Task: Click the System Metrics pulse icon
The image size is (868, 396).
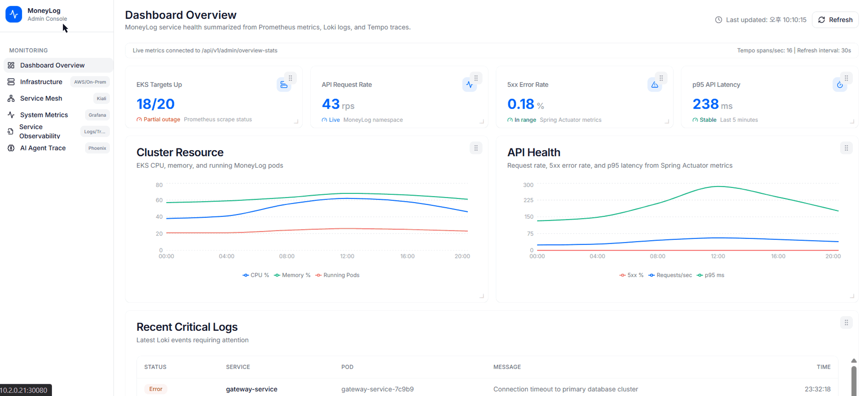Action: 11,115
